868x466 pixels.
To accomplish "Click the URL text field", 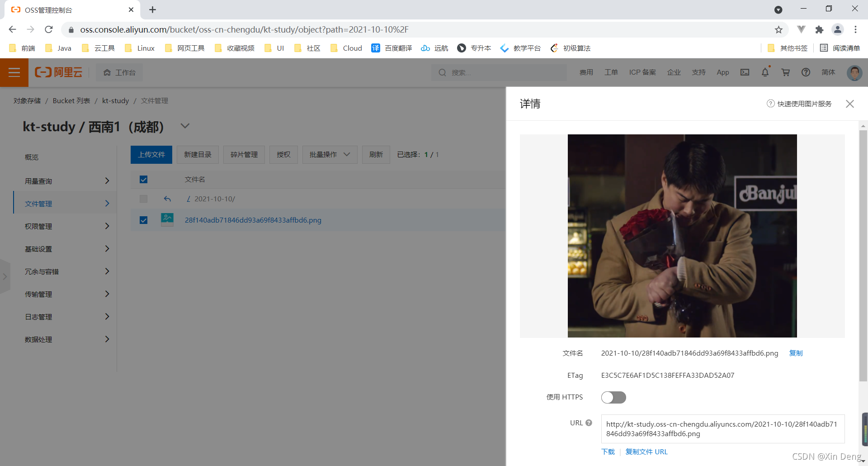I will tap(722, 429).
